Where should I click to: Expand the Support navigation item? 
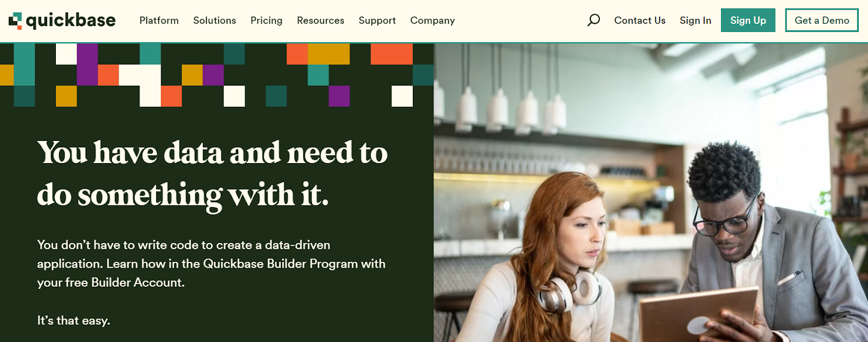coord(377,21)
